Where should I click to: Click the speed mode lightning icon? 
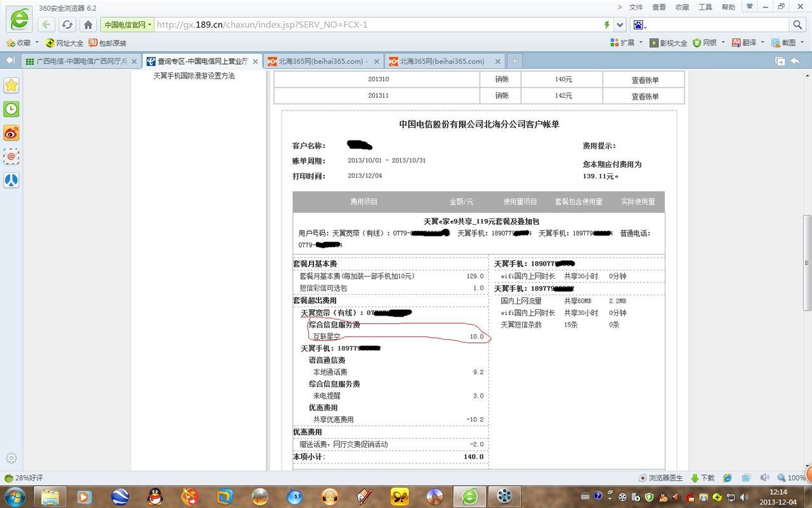click(607, 25)
